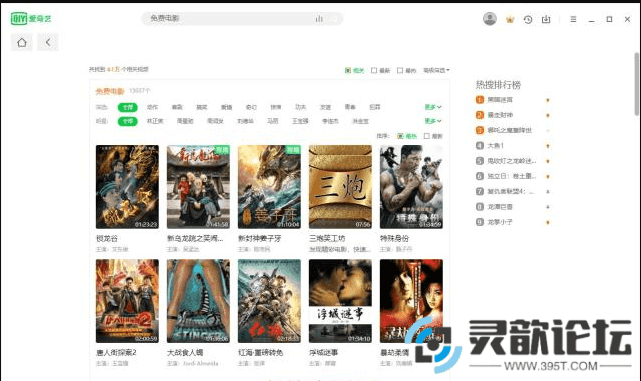Go to the home page icon
The width and height of the screenshot is (641, 381).
[x=22, y=42]
